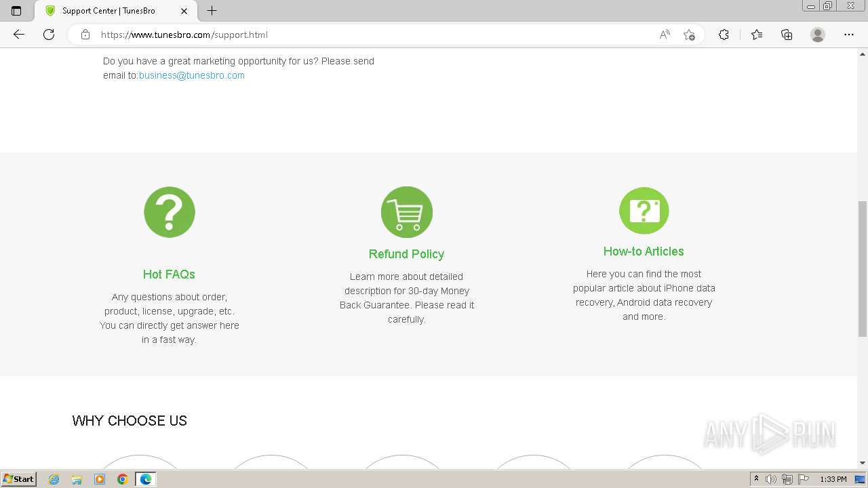Screen dimensions: 868x488
Task: Click the 1:33 PM taskbar clock
Action: [x=833, y=479]
